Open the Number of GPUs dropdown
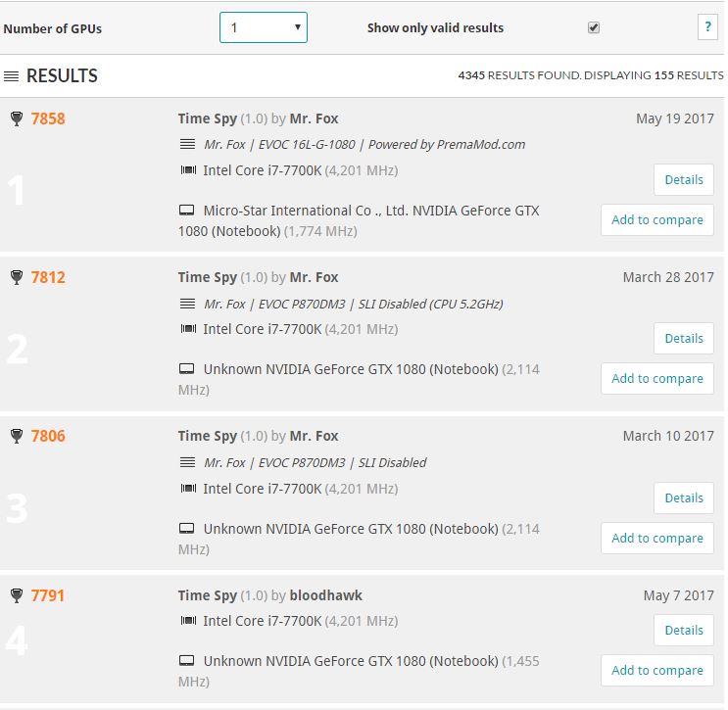The image size is (728, 710). click(263, 27)
